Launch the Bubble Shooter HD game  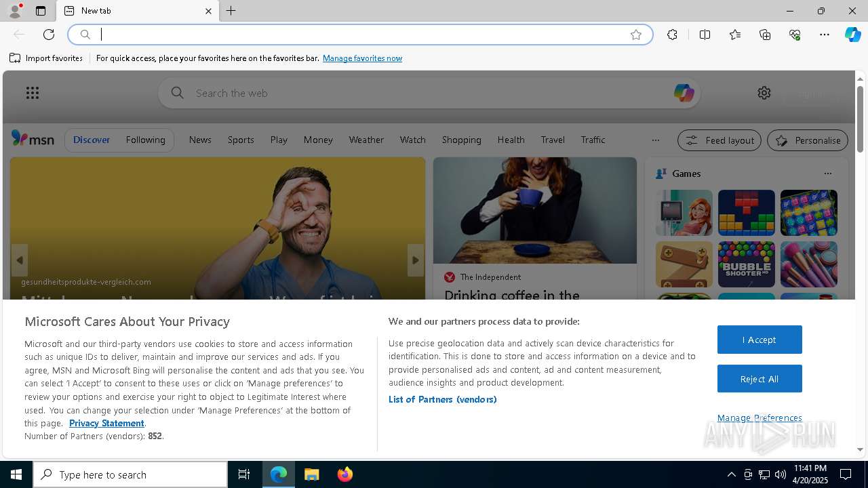[x=746, y=264]
